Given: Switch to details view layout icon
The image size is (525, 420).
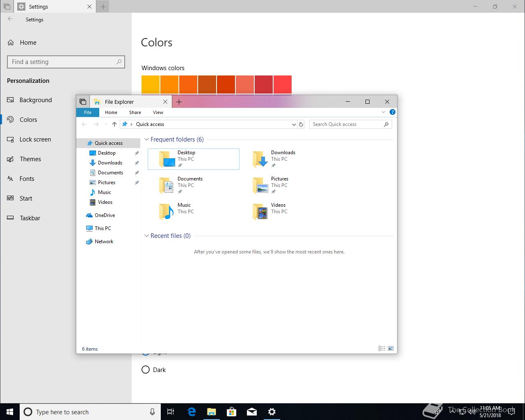Looking at the screenshot, I should [382, 349].
